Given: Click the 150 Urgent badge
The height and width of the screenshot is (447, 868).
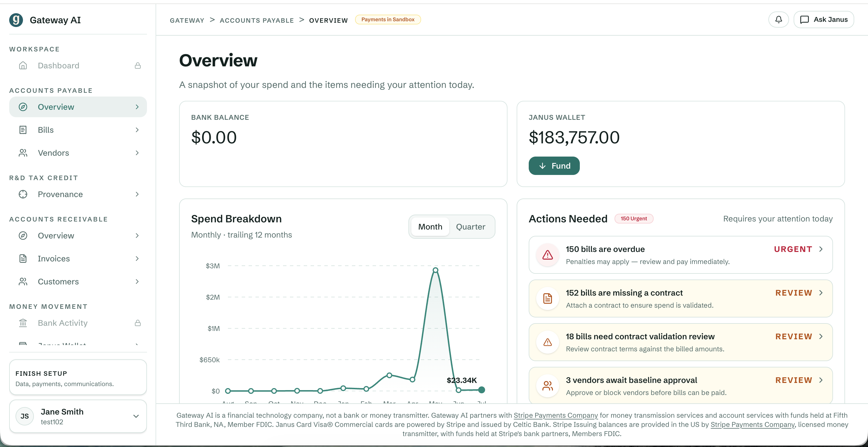Looking at the screenshot, I should [x=634, y=219].
